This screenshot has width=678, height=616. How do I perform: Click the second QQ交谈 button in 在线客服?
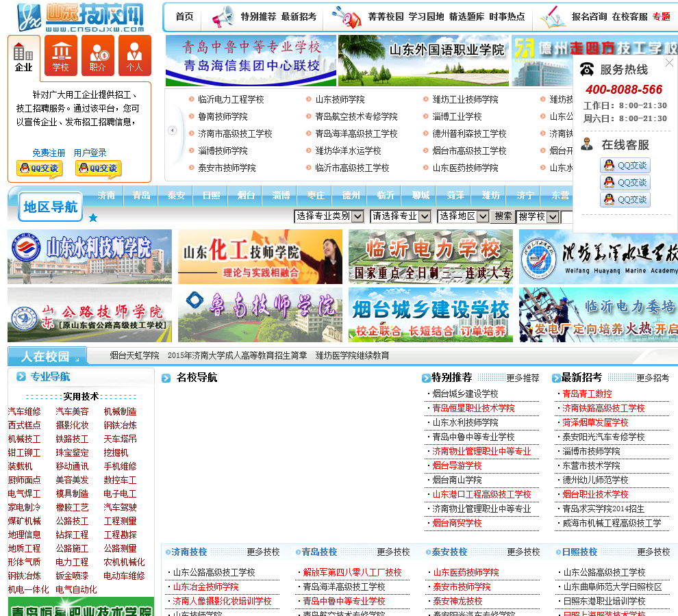[625, 183]
